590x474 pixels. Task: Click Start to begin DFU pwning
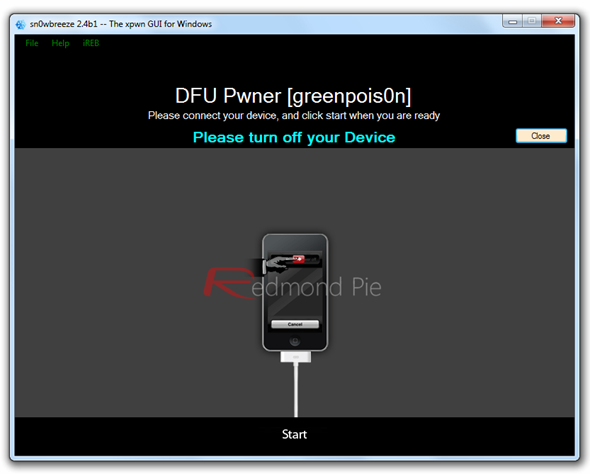(295, 434)
